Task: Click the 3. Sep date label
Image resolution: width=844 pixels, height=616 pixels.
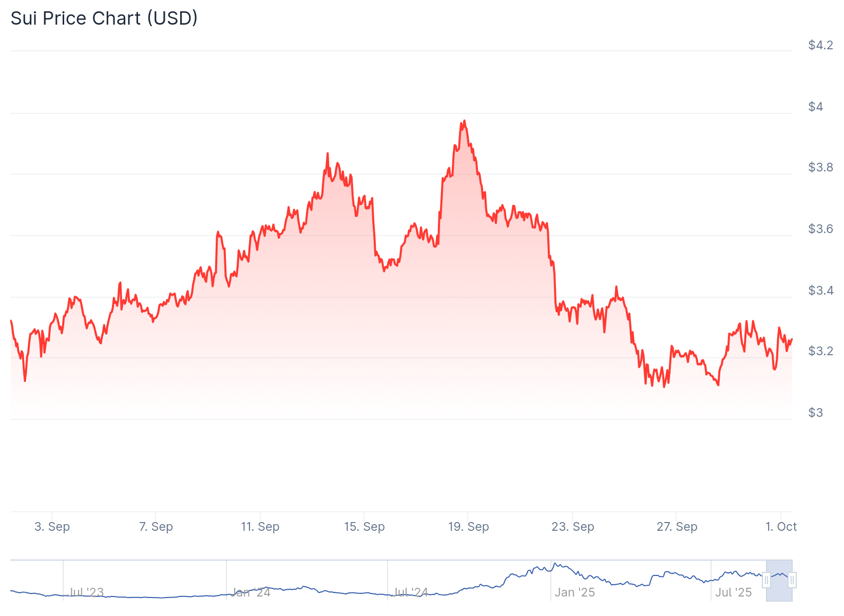Action: pos(52,527)
